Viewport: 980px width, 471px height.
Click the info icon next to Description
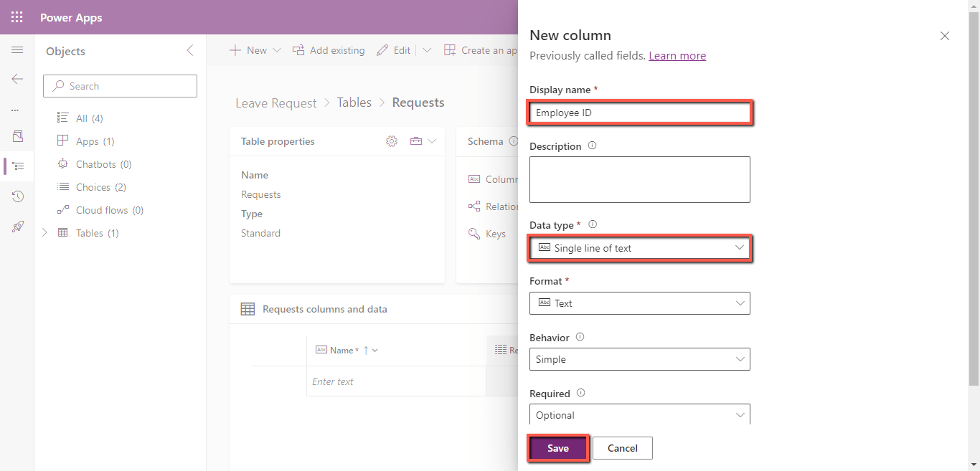point(592,146)
